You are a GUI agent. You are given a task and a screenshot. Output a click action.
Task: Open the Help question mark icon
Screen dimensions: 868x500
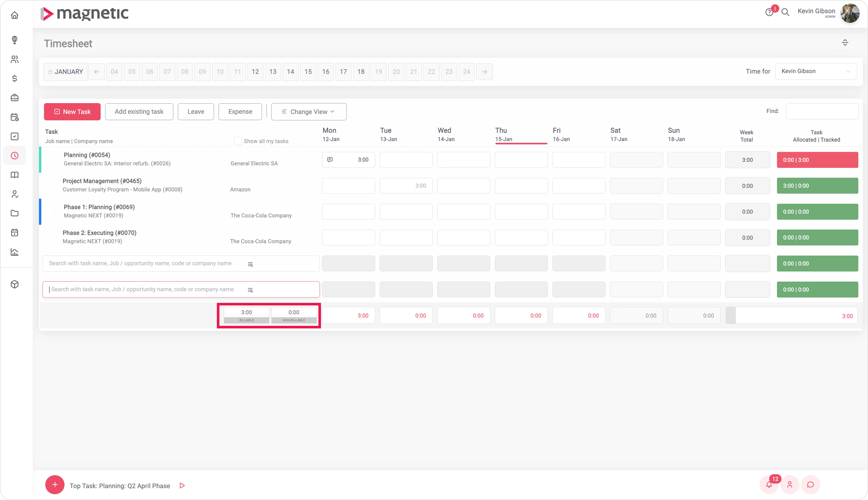pos(770,12)
